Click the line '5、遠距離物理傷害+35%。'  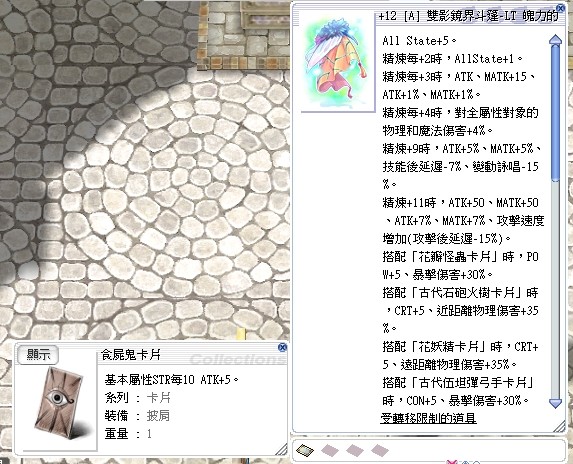point(450,365)
